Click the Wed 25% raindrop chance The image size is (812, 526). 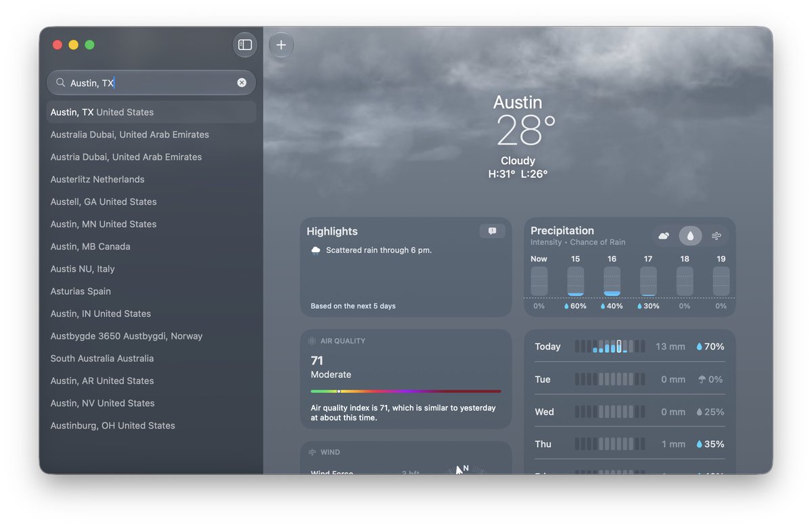[710, 412]
